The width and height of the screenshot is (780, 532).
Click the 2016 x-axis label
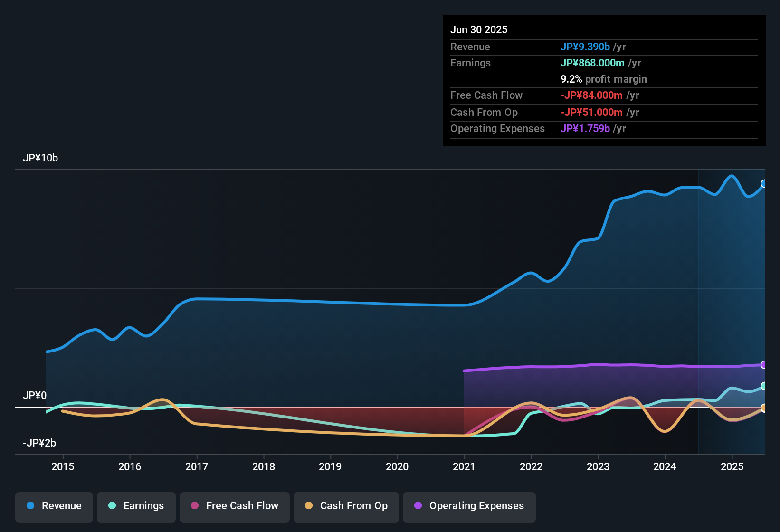(x=130, y=466)
